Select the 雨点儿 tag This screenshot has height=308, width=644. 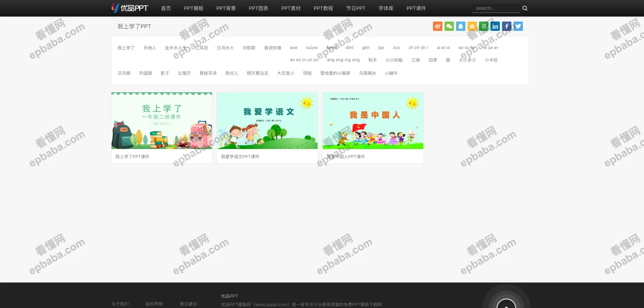click(x=232, y=73)
